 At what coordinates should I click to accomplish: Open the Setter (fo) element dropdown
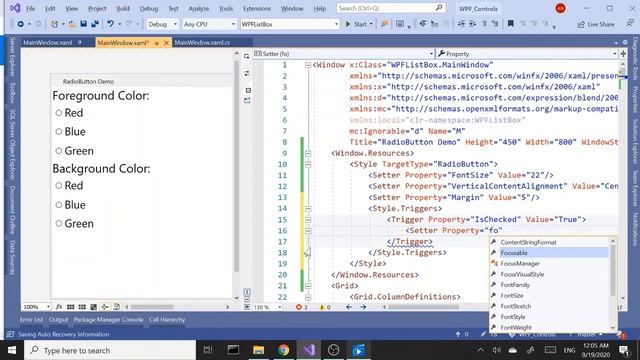click(x=343, y=53)
